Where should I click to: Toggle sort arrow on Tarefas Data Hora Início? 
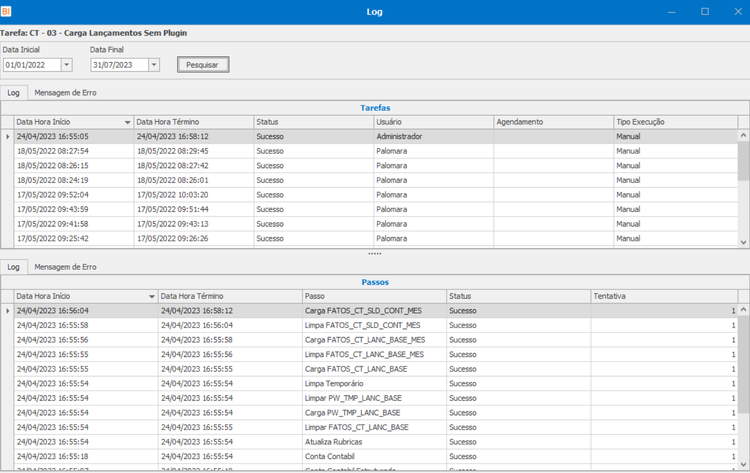point(127,122)
